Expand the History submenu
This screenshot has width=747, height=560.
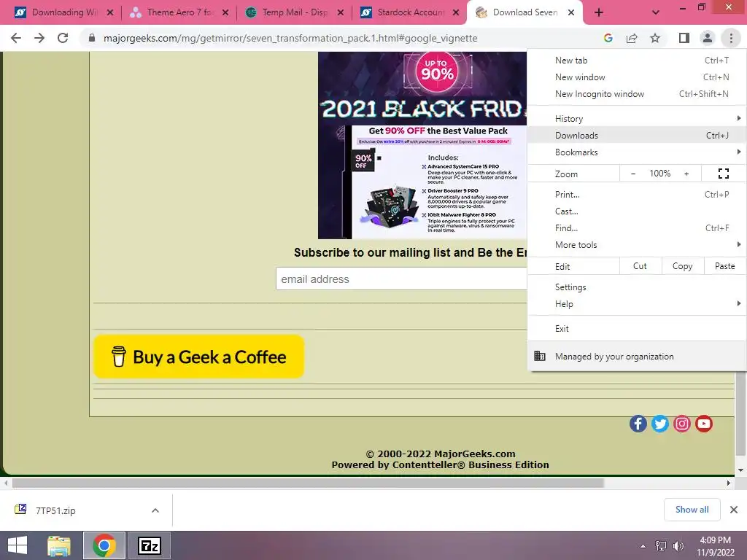click(x=637, y=119)
